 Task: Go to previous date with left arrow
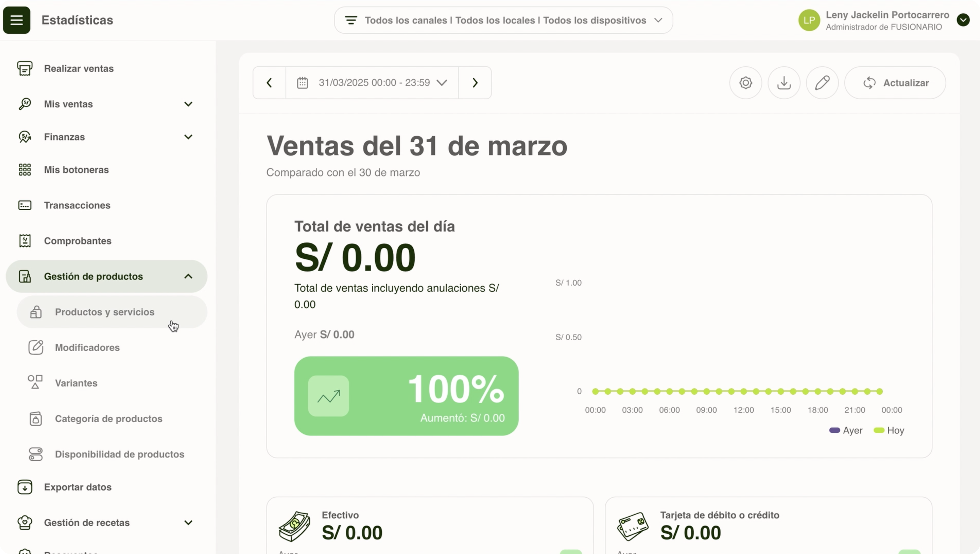[x=269, y=83]
